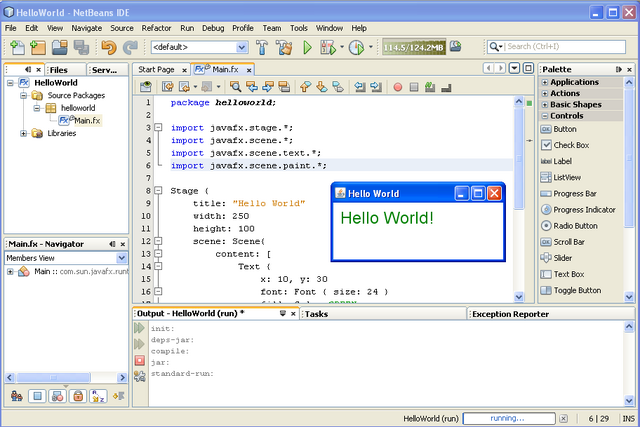Image resolution: width=640 pixels, height=427 pixels.
Task: Click the garbage collection icon beside memory meter
Action: click(456, 46)
